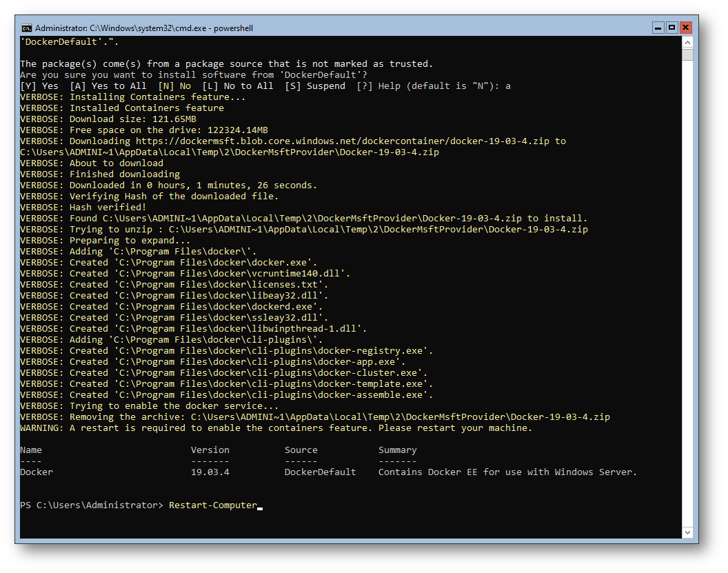728x573 pixels.
Task: Click the 'VERBOSE: Hash verified!' line
Action: (83, 208)
